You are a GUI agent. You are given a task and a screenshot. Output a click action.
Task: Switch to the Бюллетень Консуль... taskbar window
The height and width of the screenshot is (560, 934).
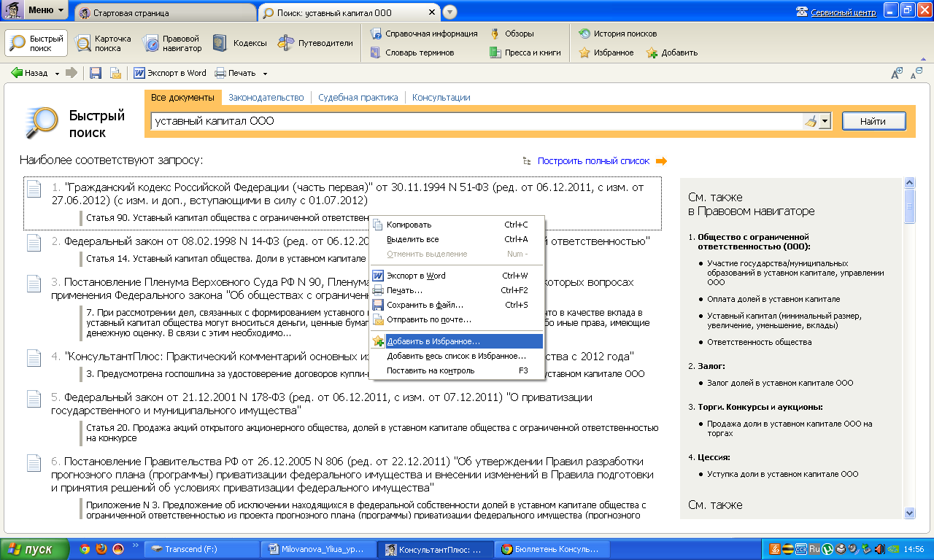[x=552, y=549]
